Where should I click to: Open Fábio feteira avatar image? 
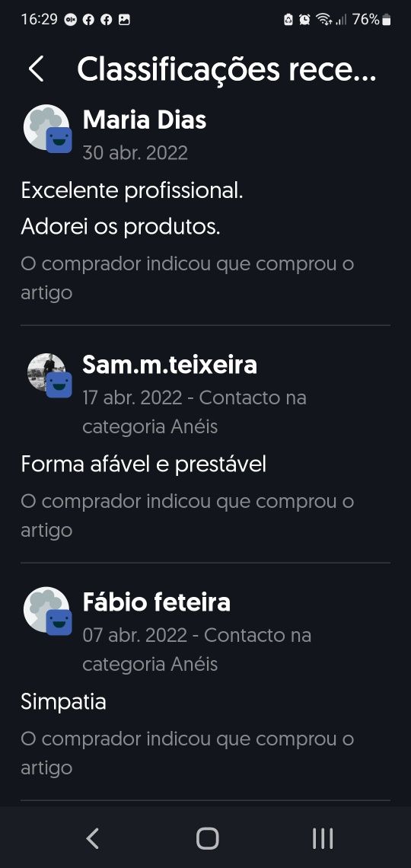[46, 609]
